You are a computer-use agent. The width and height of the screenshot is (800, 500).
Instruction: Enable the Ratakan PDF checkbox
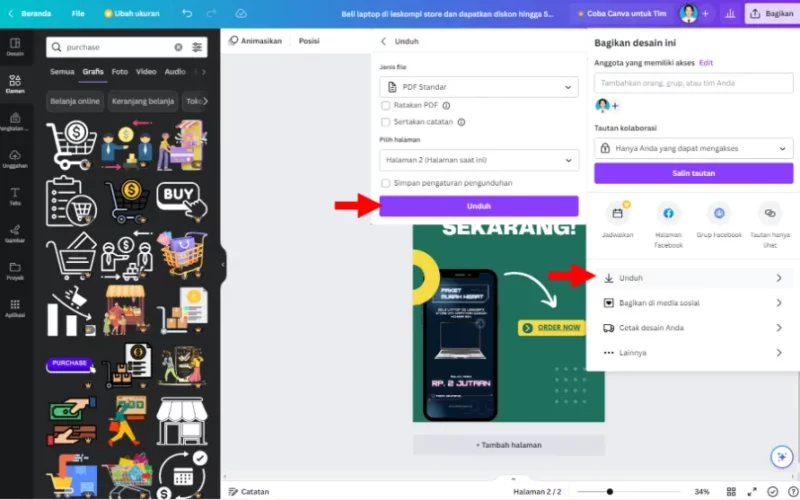coord(386,106)
